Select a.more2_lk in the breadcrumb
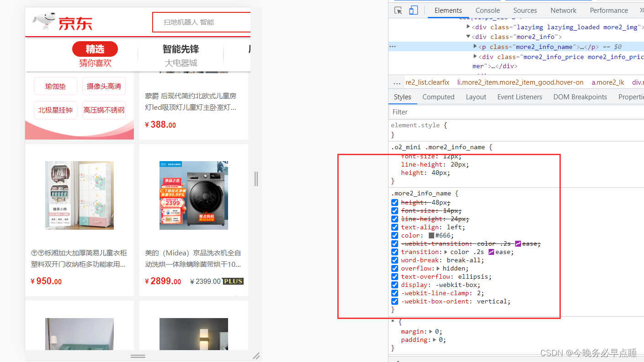Viewport: 644px width, 362px height. 608,83
